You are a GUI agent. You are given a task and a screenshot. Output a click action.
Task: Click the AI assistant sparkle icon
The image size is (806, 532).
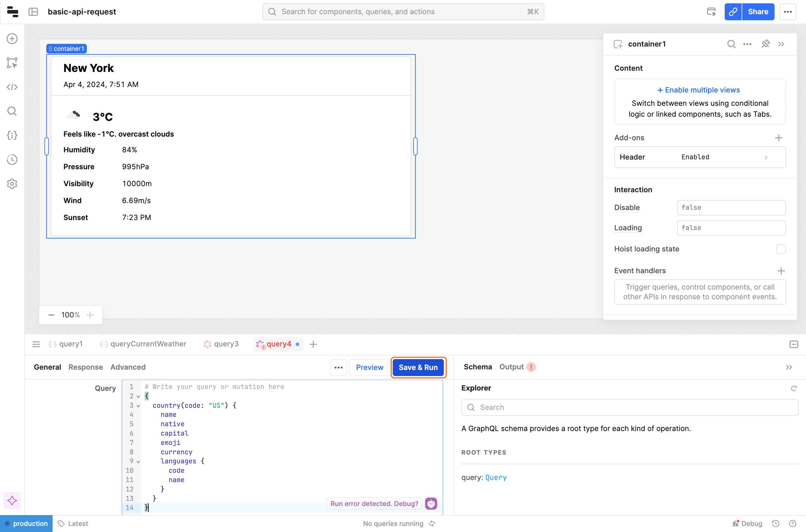(12, 501)
